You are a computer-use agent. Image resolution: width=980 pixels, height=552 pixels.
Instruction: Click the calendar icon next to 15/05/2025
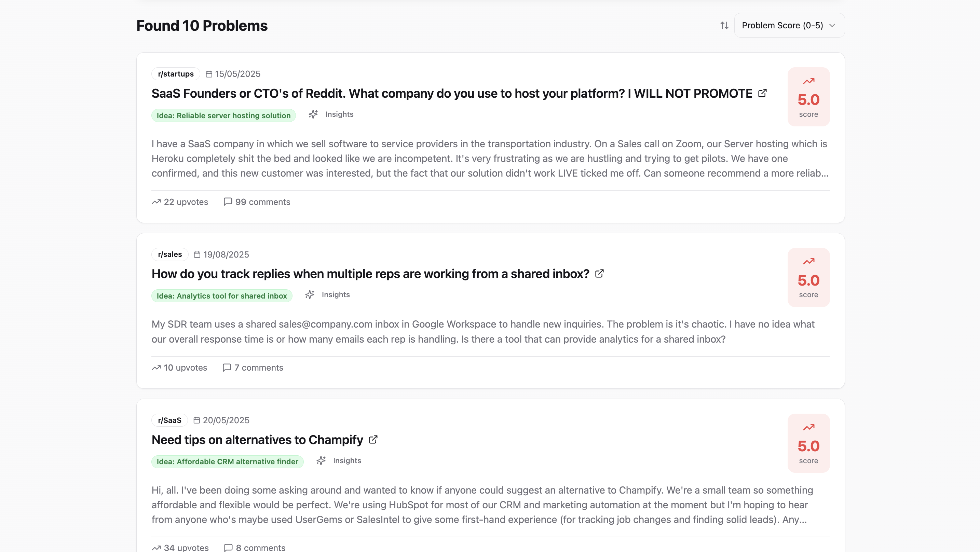[208, 74]
